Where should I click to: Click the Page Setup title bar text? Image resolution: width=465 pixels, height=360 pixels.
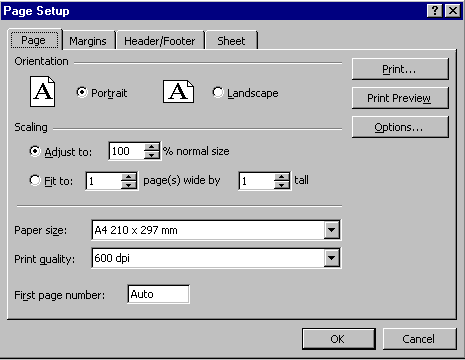36,11
